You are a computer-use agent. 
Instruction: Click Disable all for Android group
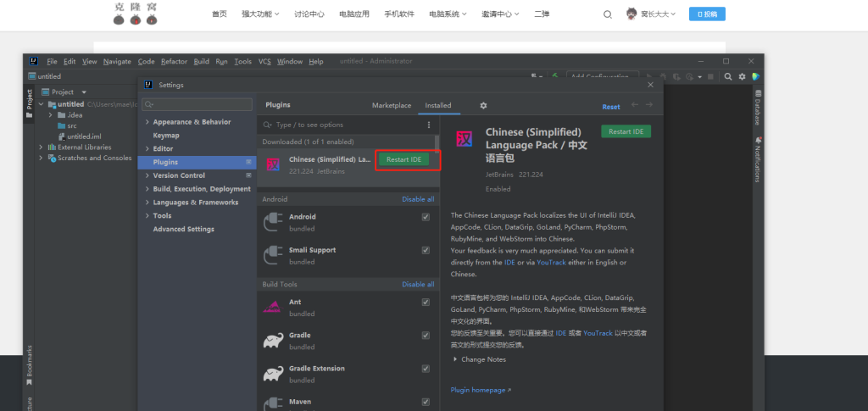click(x=418, y=199)
